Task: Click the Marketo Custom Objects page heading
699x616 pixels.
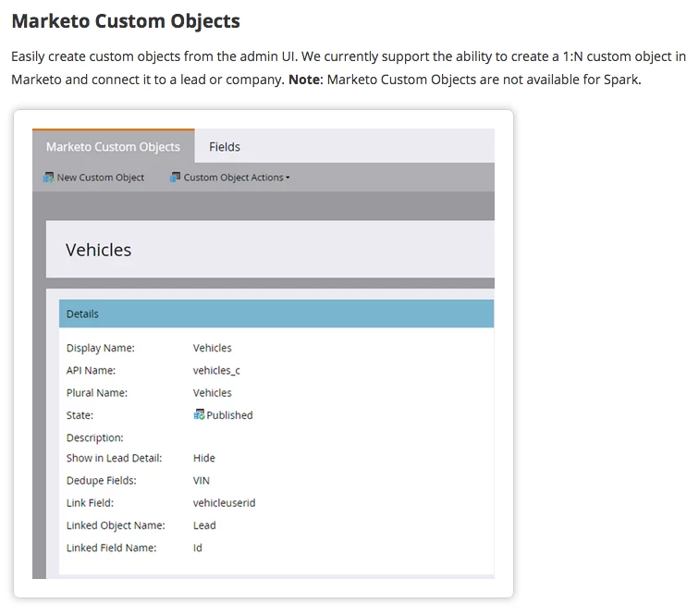Action: [126, 21]
